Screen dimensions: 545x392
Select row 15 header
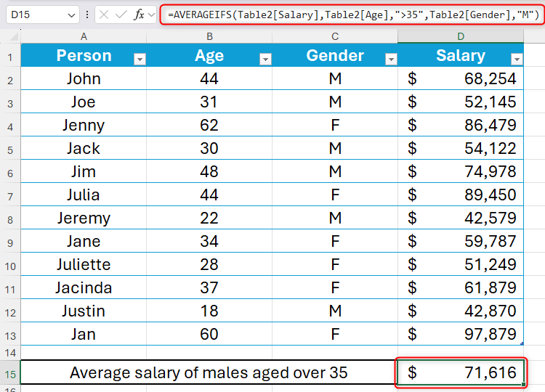coord(10,372)
